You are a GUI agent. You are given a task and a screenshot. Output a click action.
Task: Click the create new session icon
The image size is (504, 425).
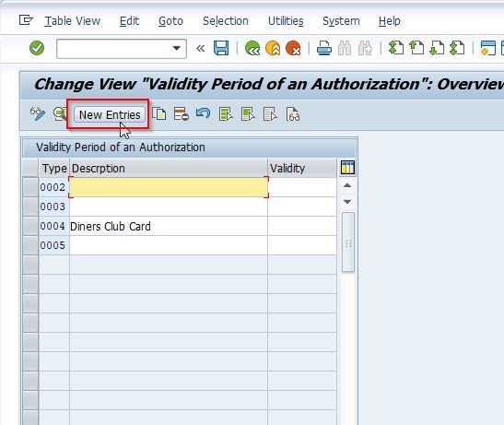coord(488,48)
